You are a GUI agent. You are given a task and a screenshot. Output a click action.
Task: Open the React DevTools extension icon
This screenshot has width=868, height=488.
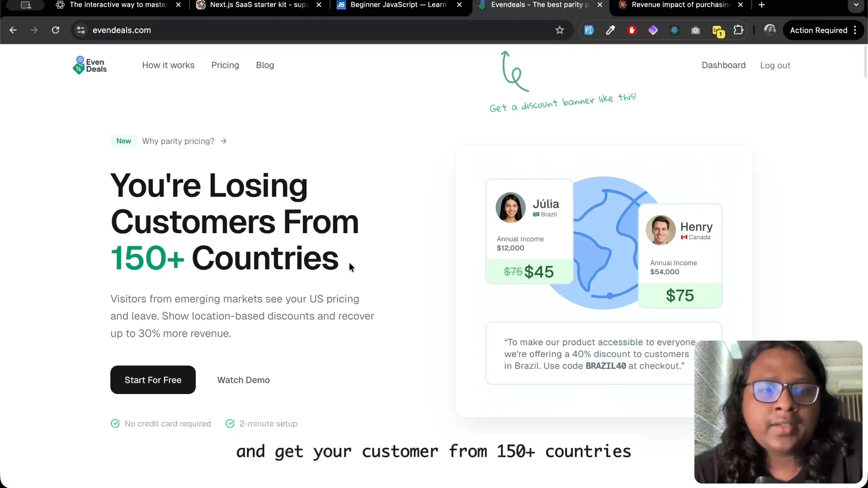674,30
